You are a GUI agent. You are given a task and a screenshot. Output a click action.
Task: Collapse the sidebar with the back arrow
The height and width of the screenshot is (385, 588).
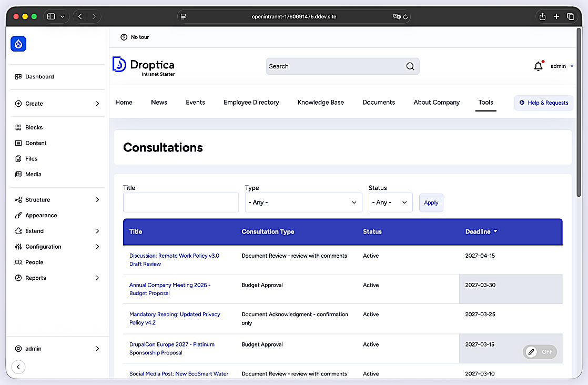(18, 367)
